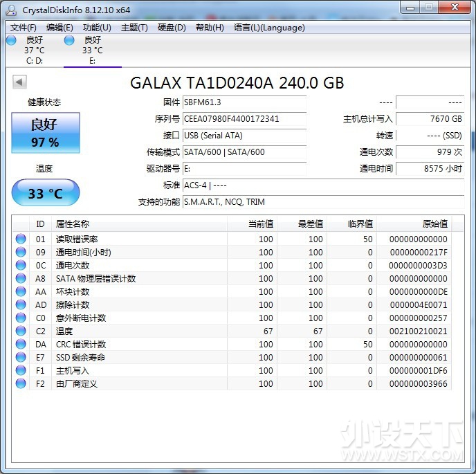Select the CRC 错误计数 attribute name
476x474 pixels.
[x=81, y=345]
